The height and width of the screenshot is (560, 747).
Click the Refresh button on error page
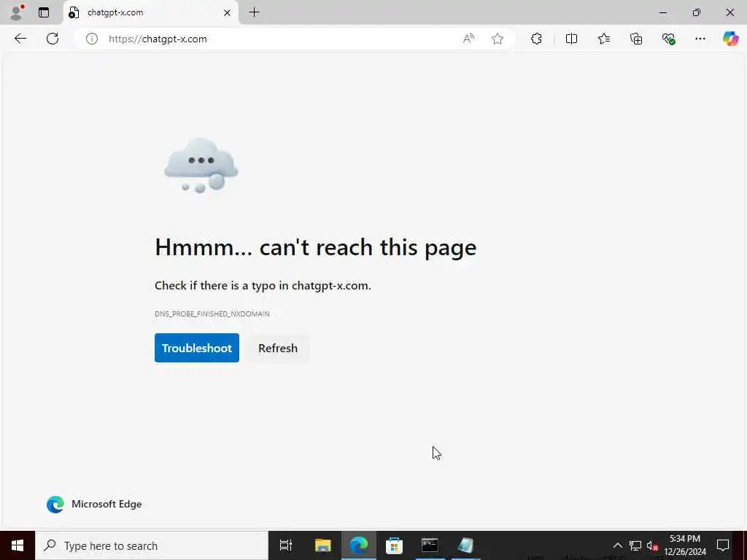278,348
